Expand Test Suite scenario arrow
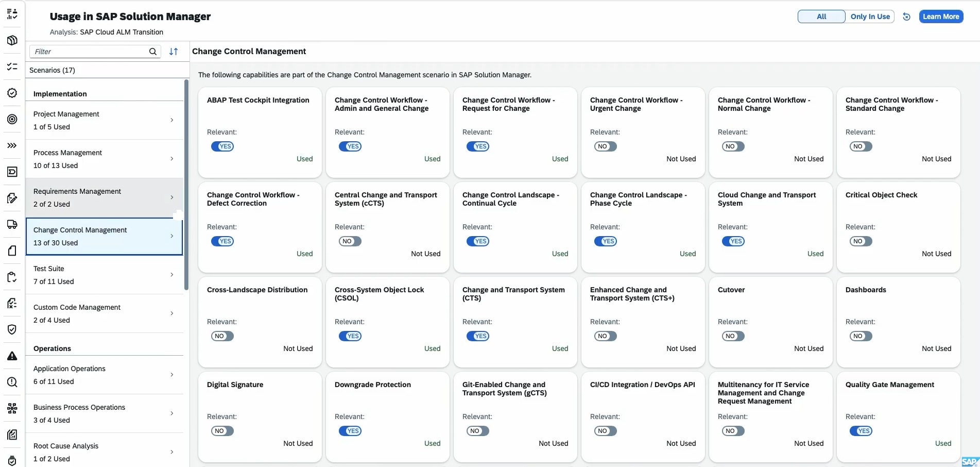Screen dimensions: 980x467 pos(171,275)
